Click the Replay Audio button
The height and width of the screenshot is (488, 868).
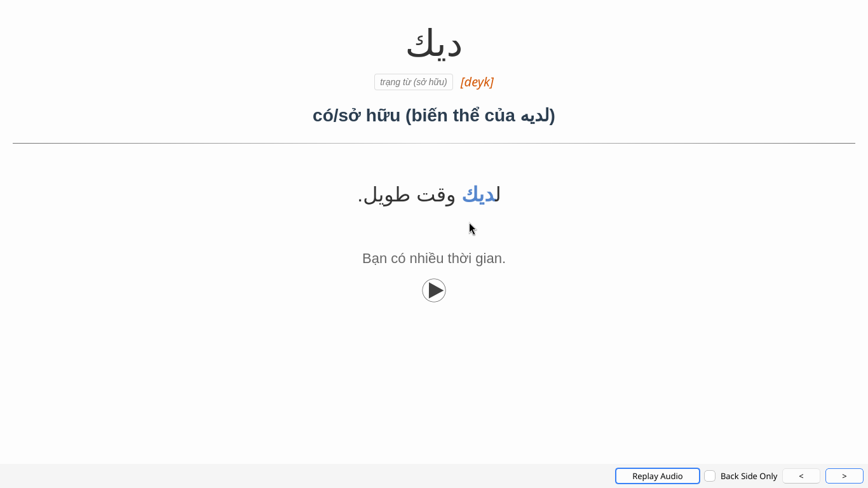coord(657,476)
